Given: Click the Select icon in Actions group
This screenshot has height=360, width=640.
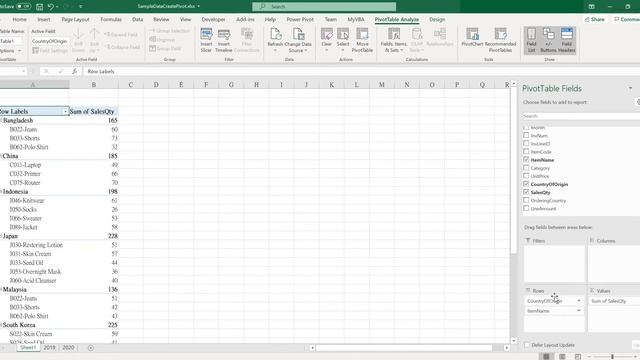Looking at the screenshot, I should pos(343,40).
